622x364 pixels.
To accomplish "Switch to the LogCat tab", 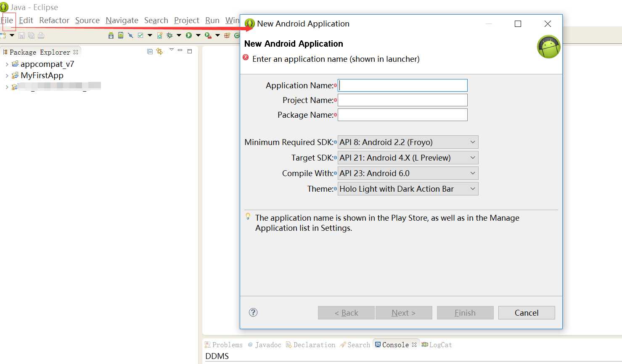I will [x=437, y=345].
